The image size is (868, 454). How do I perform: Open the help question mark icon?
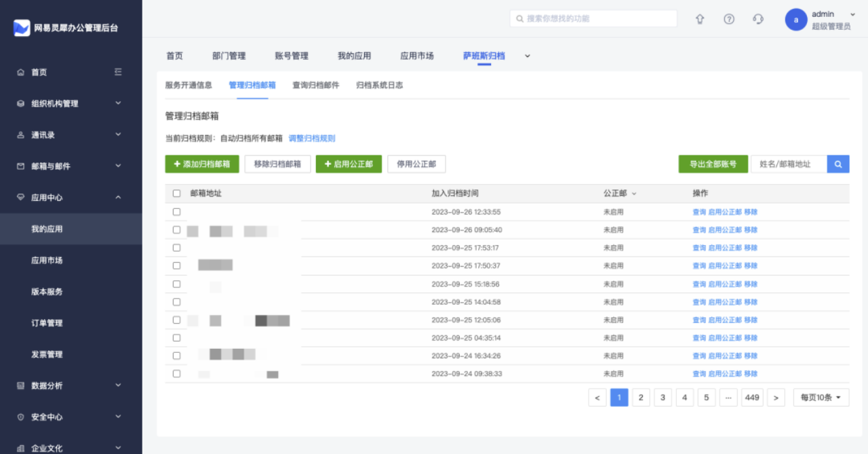click(x=729, y=19)
